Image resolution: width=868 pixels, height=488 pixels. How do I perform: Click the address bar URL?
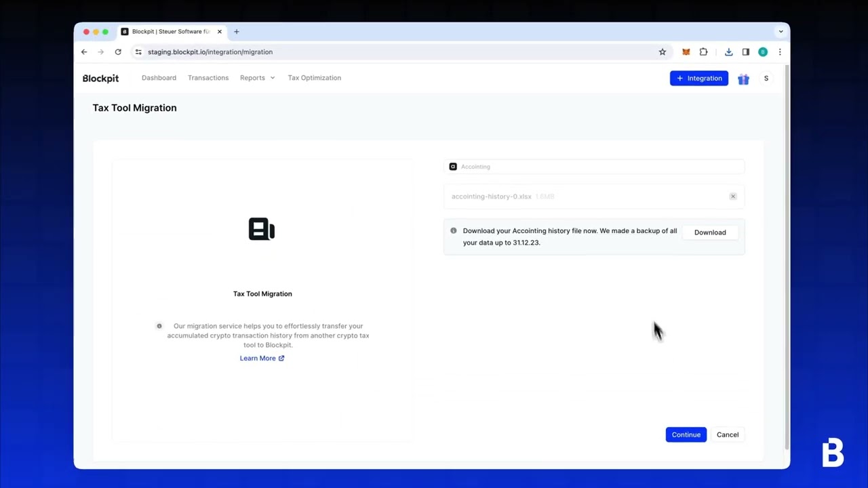[x=210, y=52]
